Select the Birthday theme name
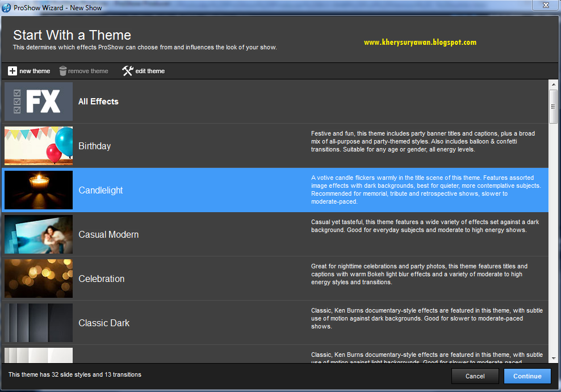This screenshot has height=392, width=561. click(x=94, y=146)
